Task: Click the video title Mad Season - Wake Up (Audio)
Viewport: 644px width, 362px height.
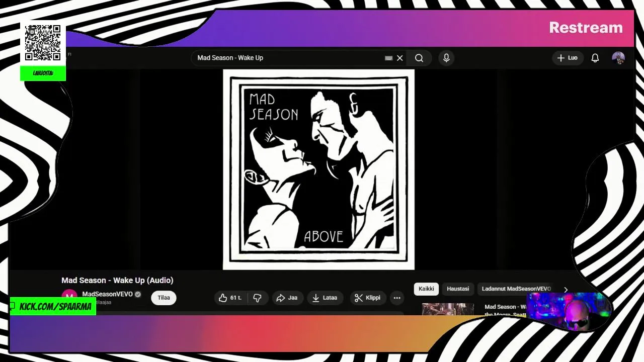Action: [117, 280]
